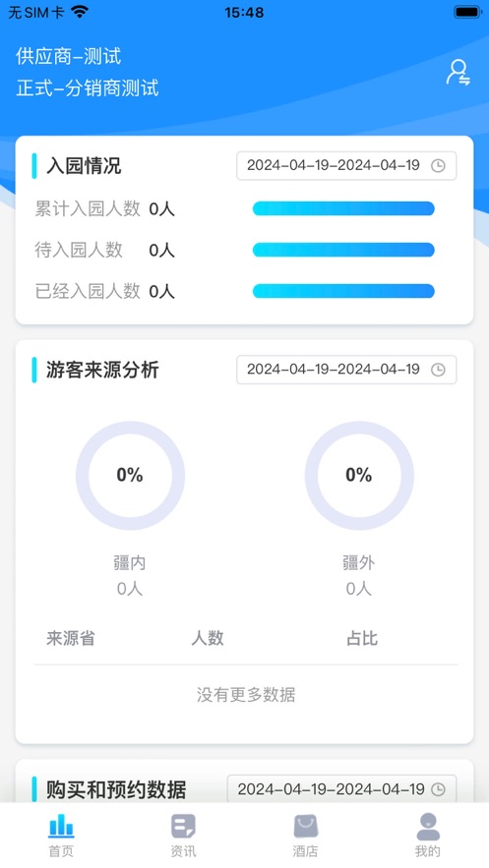Click the 占比 column header
The height and width of the screenshot is (868, 489).
click(x=362, y=638)
